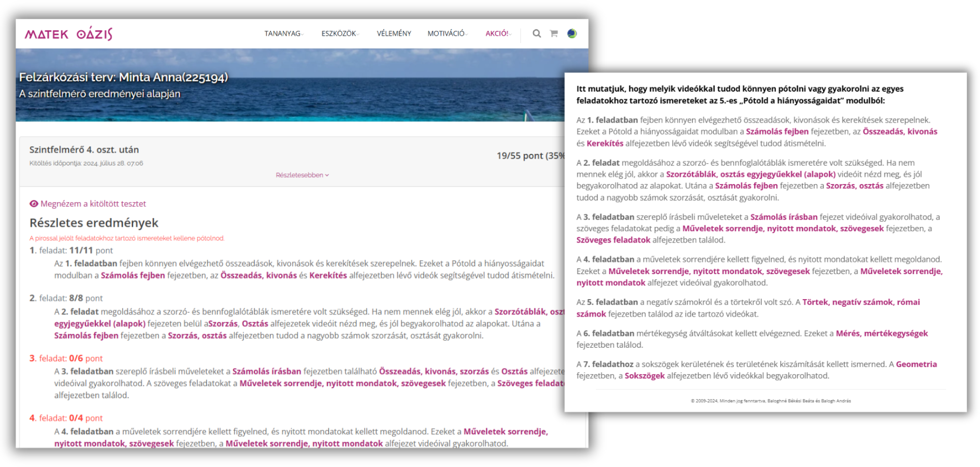This screenshot has height=467, width=980.
Task: Open the Motiváció menu
Action: tap(447, 34)
